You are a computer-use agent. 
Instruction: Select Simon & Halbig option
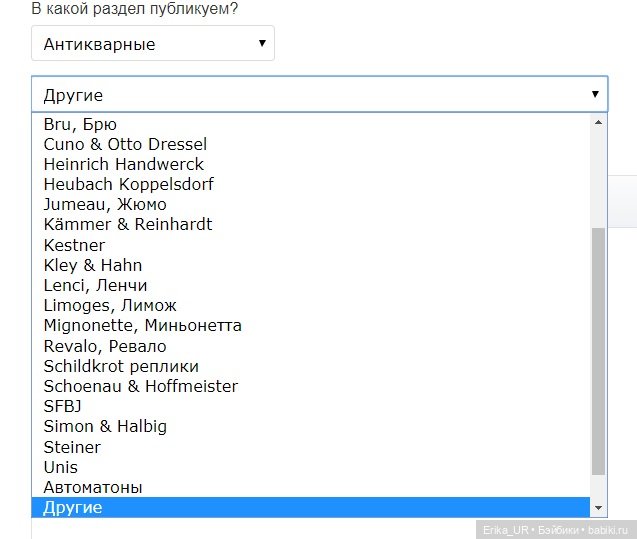105,426
